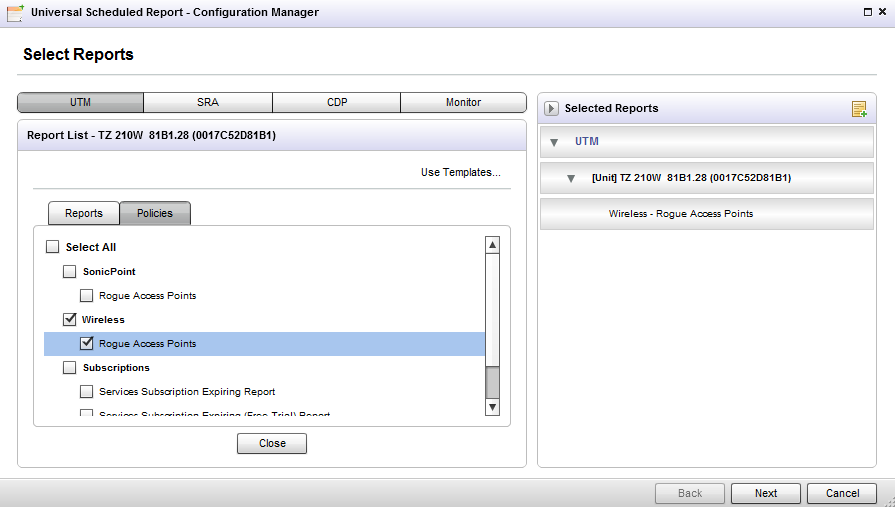This screenshot has height=507, width=895.
Task: Uncheck Wireless Rogue Access Points checkbox
Action: pyautogui.click(x=87, y=343)
